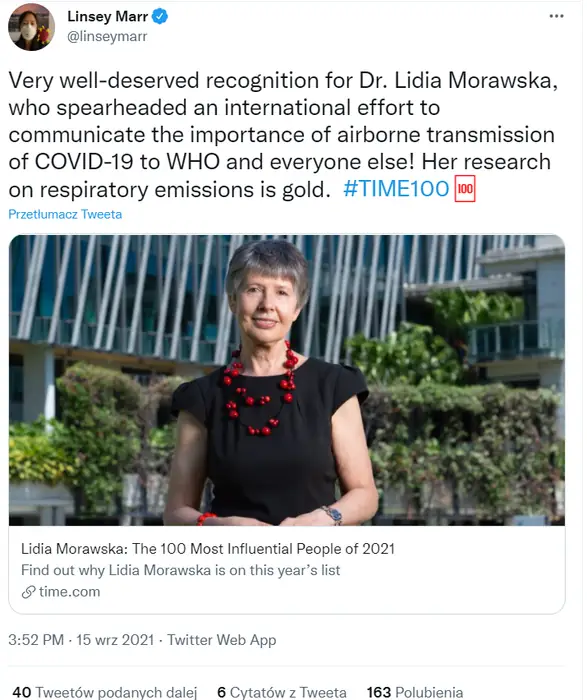Click the 3:52 PM timestamp
Image resolution: width=587 pixels, height=700 pixels.
[x=36, y=640]
